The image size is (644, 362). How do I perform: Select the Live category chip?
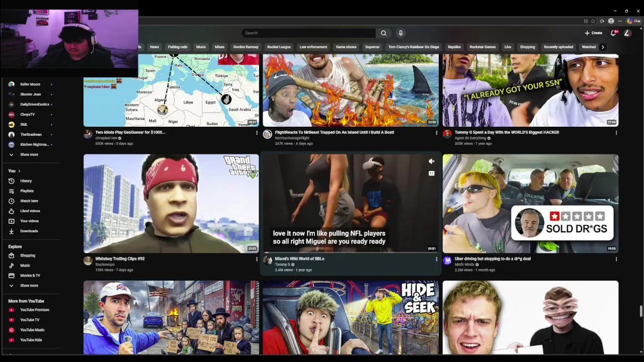[x=508, y=47]
